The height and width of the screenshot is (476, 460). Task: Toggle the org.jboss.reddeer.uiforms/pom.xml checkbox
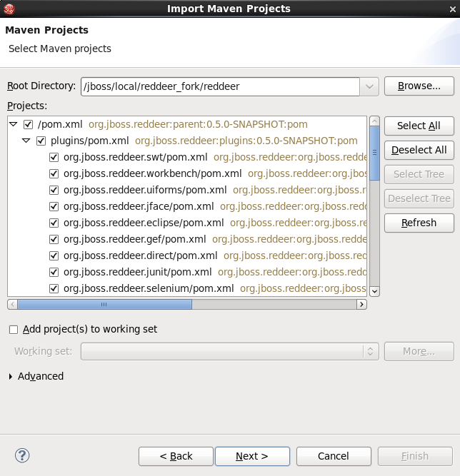(54, 190)
